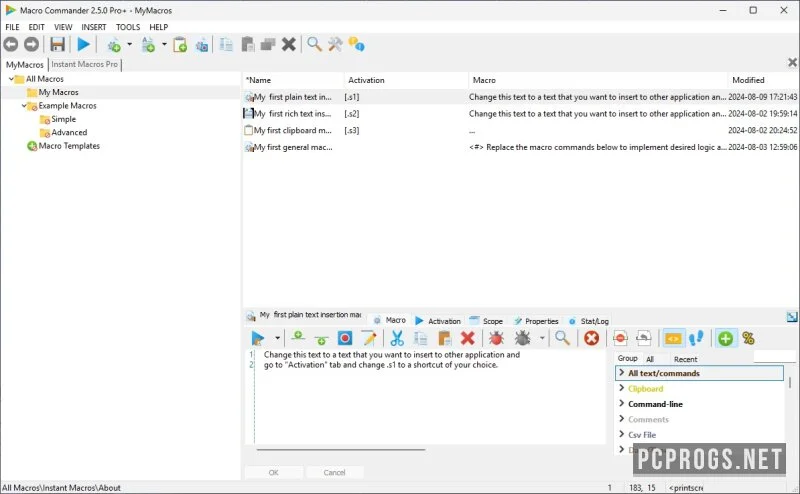The height and width of the screenshot is (494, 800).
Task: Click the Forward arrow in main toolbar
Action: 32,45
